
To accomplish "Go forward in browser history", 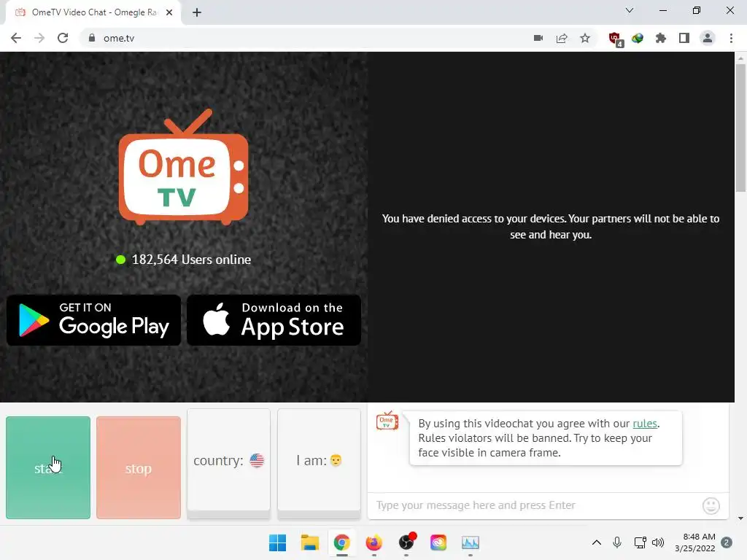I will point(39,38).
